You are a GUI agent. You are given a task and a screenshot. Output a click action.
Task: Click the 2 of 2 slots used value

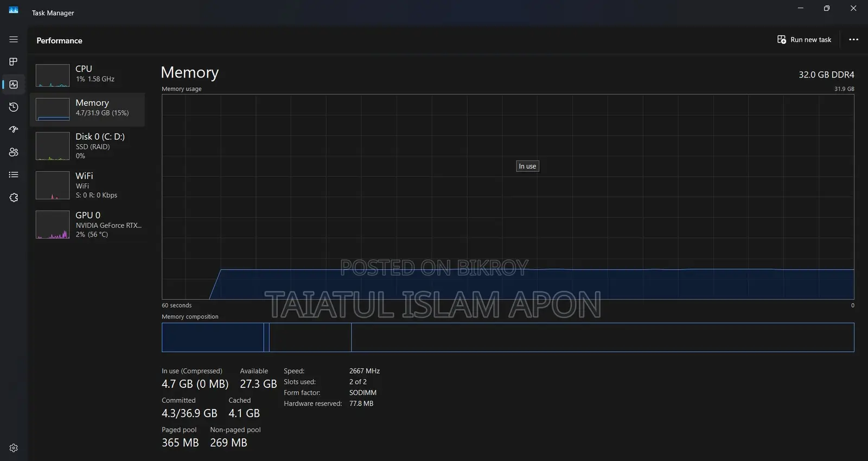(358, 382)
